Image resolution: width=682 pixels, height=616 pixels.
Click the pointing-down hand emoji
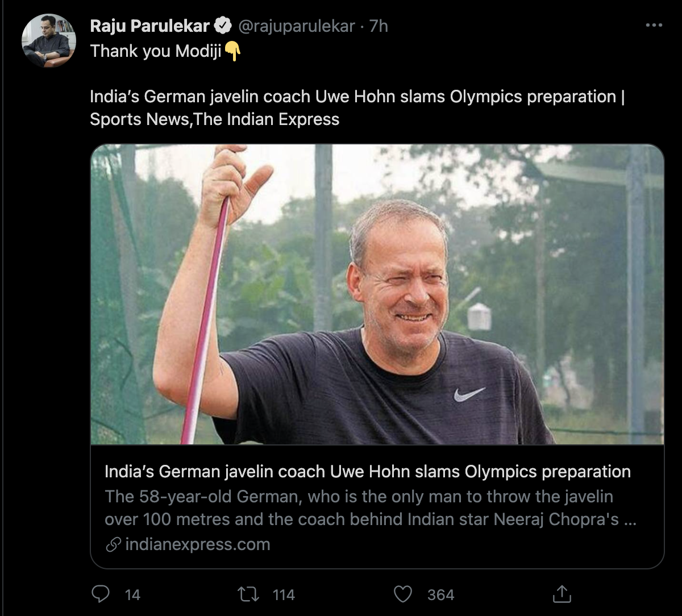pyautogui.click(x=232, y=52)
